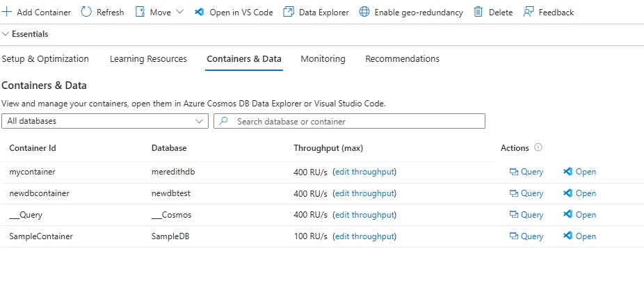Click the info icon beside Actions

(538, 147)
